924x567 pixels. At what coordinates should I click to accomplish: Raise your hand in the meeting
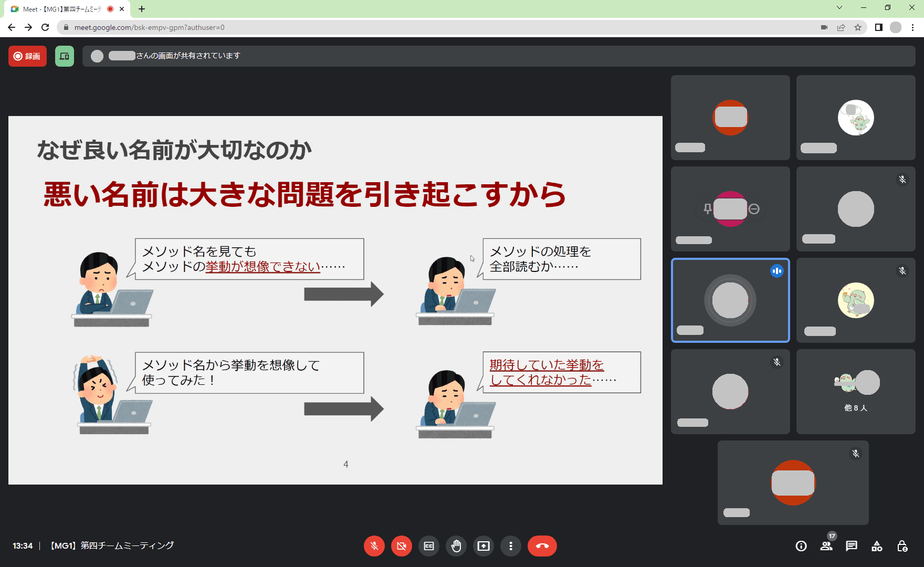456,546
